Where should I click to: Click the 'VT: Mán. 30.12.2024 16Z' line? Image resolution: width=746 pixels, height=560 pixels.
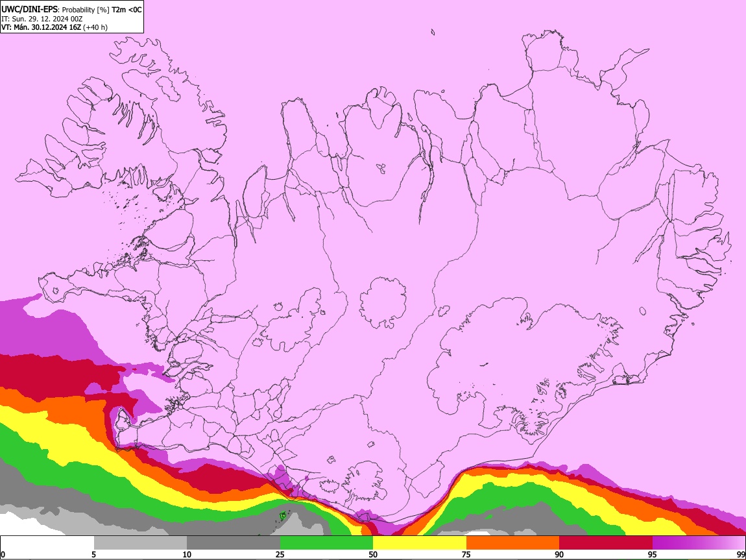[41, 27]
